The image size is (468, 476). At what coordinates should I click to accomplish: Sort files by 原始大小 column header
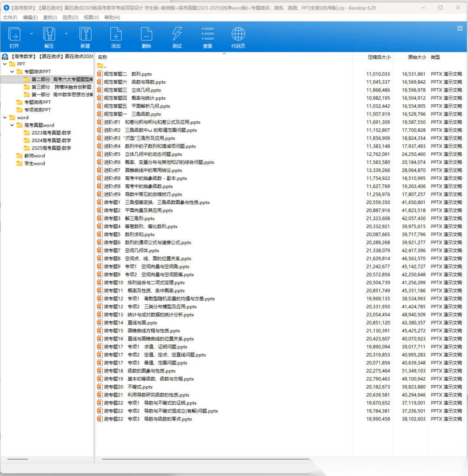416,57
